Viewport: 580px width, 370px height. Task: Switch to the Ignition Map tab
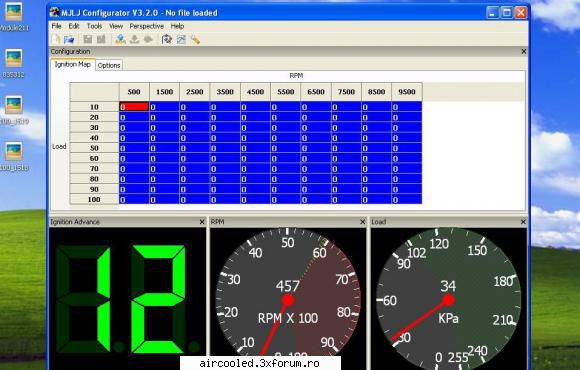point(72,64)
